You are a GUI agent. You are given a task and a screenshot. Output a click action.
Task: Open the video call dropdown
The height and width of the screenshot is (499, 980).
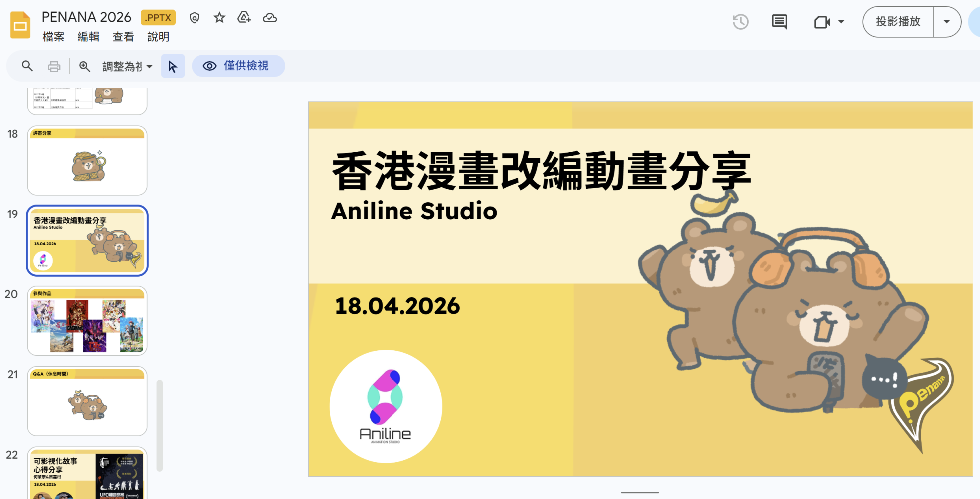coord(829,22)
